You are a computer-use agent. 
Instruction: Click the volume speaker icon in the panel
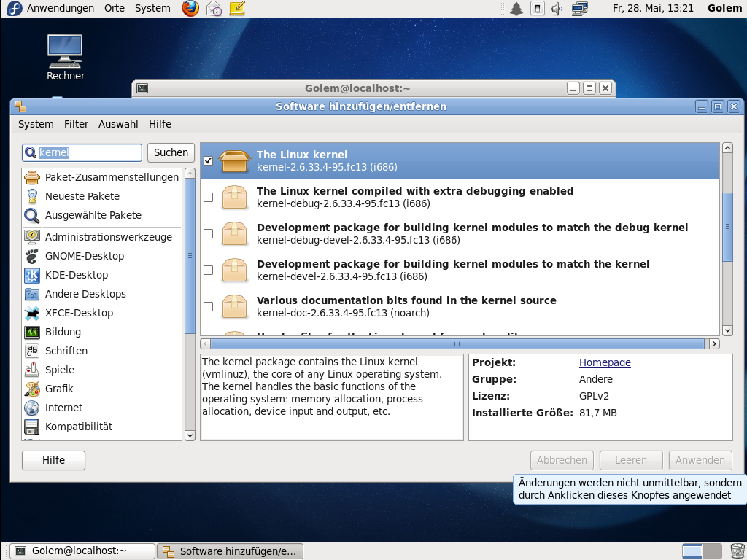click(557, 8)
